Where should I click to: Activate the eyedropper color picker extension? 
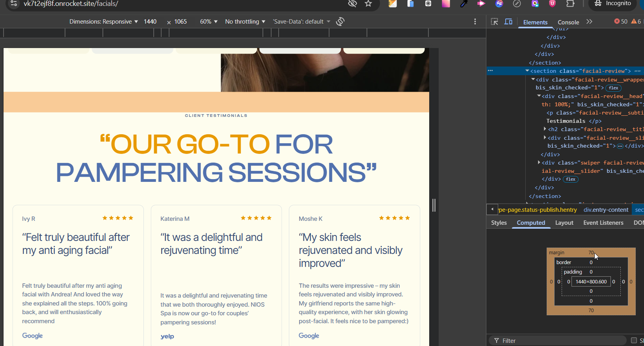(x=464, y=4)
